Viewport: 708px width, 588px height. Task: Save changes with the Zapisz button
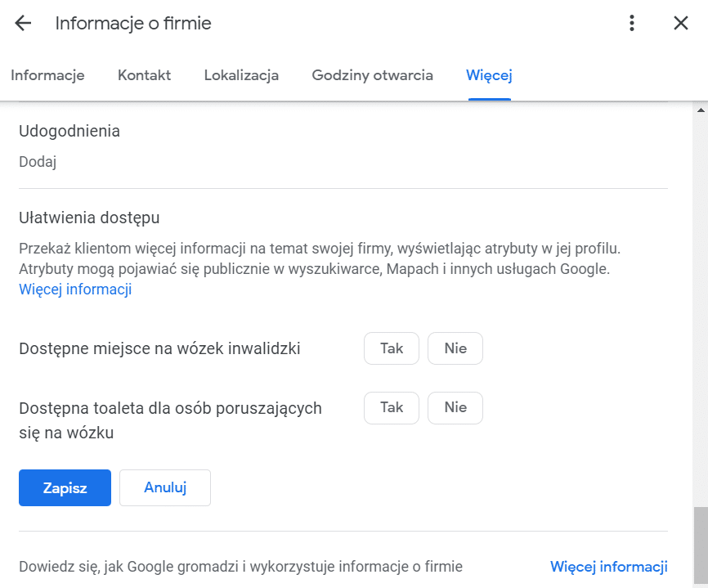[65, 487]
